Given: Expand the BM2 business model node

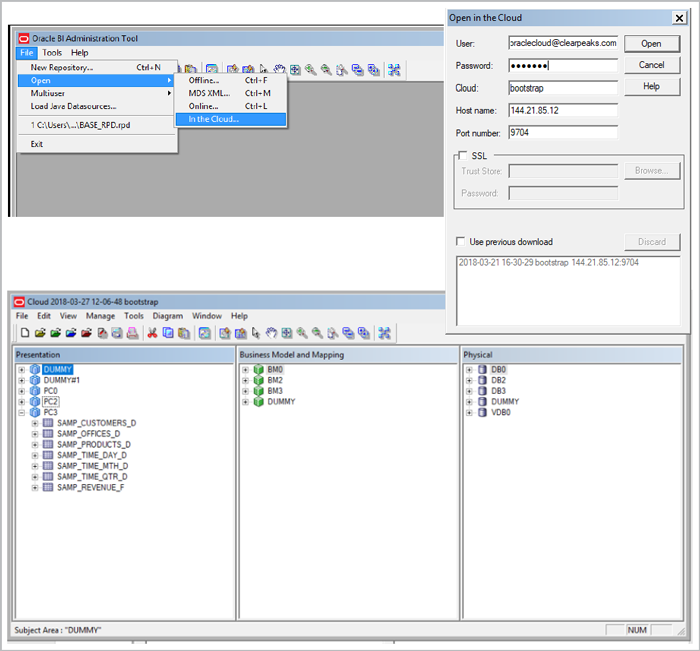Looking at the screenshot, I should click(245, 380).
